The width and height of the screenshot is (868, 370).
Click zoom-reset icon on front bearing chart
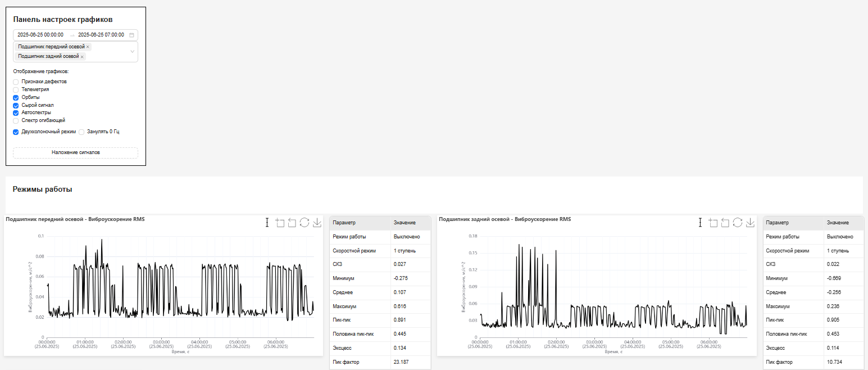292,223
